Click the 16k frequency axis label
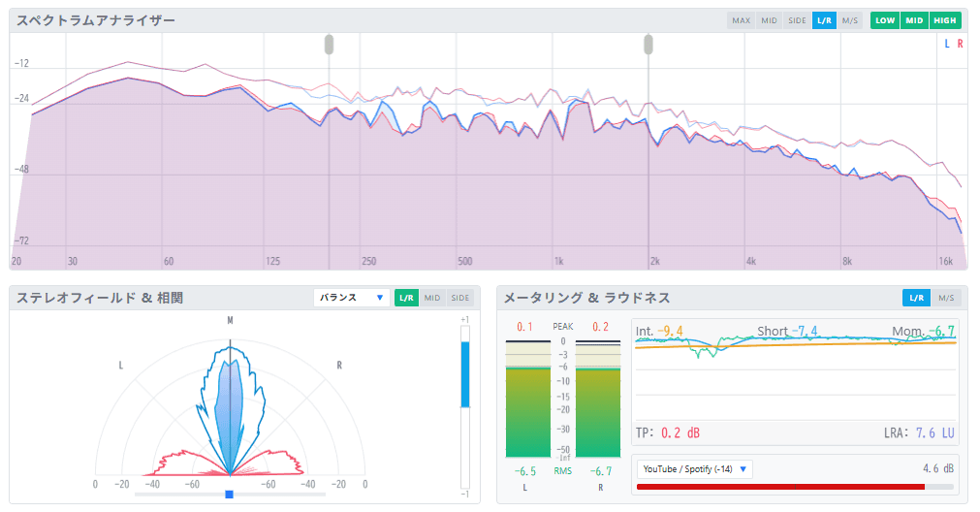Image resolution: width=980 pixels, height=512 pixels. [x=946, y=261]
